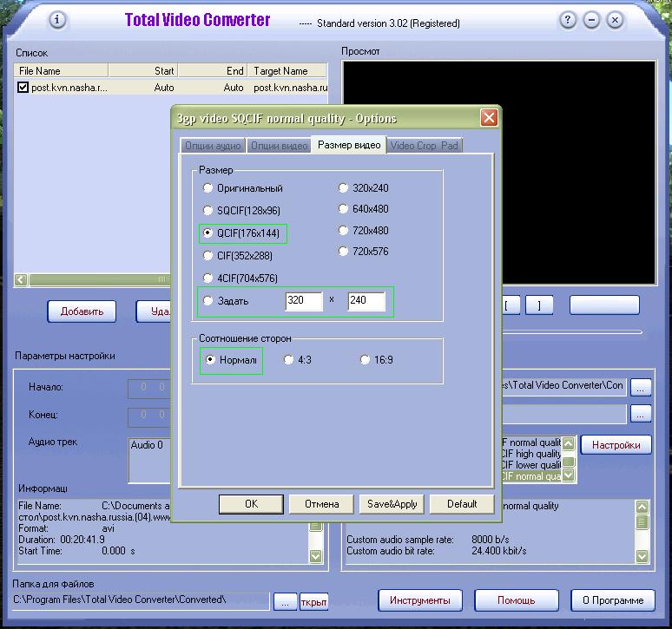Click file list horizontal scrollbar track
This screenshot has height=629, width=672.
tap(100, 280)
